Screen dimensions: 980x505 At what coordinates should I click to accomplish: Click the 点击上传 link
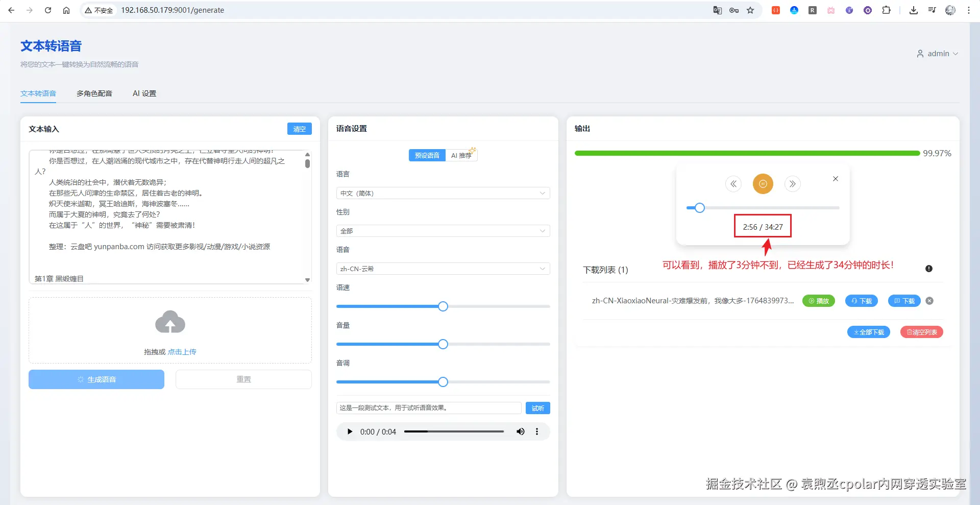coord(182,352)
